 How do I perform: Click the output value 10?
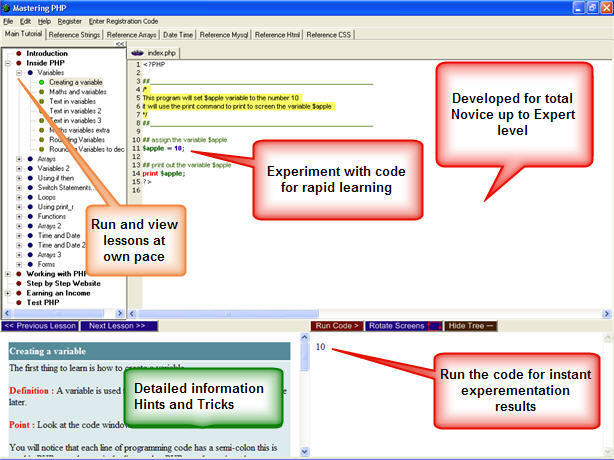[x=320, y=347]
